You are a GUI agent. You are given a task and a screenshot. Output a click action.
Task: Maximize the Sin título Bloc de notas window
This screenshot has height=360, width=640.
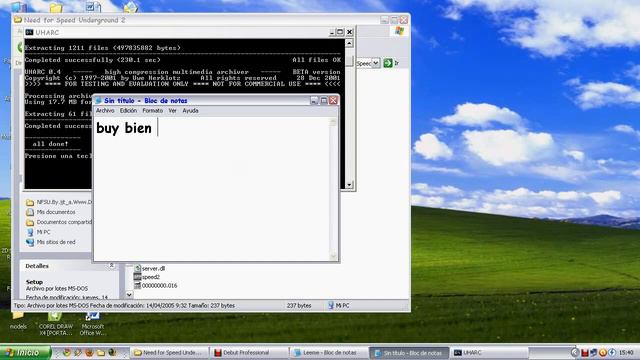tap(324, 100)
